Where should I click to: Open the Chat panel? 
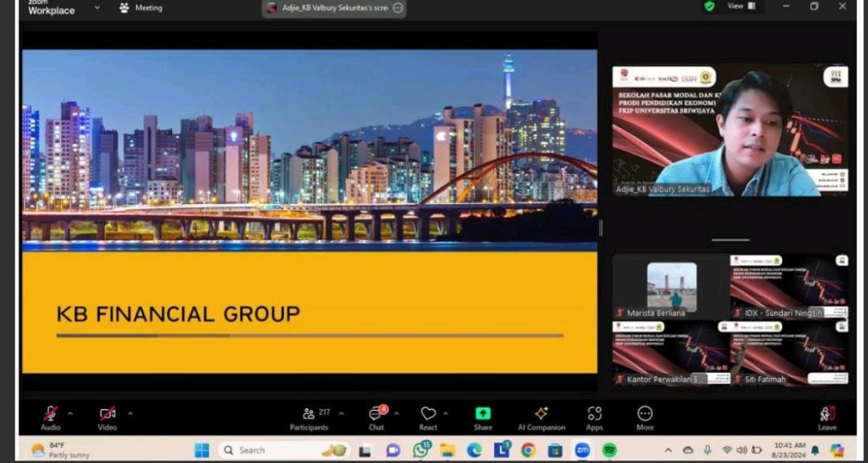pyautogui.click(x=375, y=414)
